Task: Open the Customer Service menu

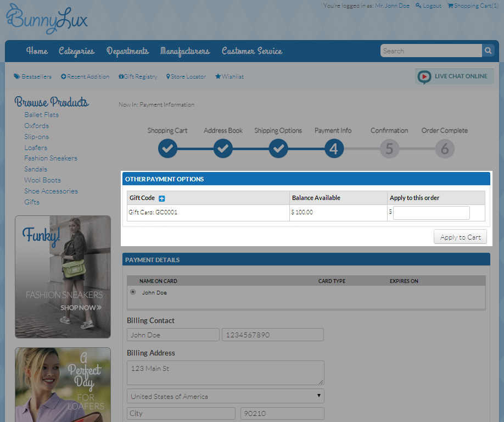Action: click(252, 51)
